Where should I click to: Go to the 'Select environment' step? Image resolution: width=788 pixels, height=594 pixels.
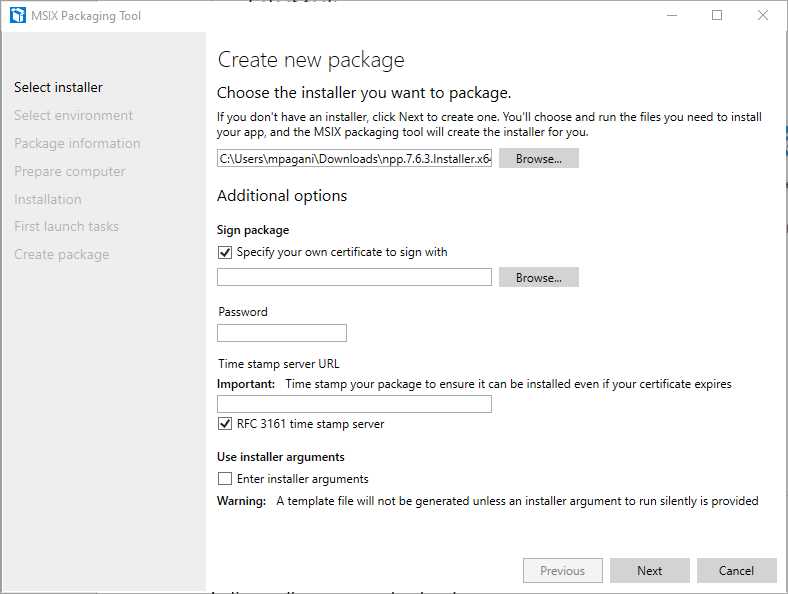point(73,116)
